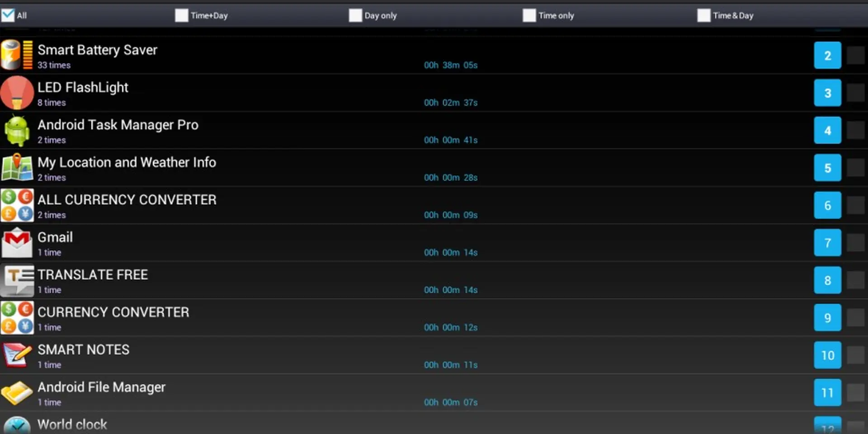The height and width of the screenshot is (434, 868).
Task: Tick the checkbox on the TRANSLATE FREE row
Action: pos(855,280)
